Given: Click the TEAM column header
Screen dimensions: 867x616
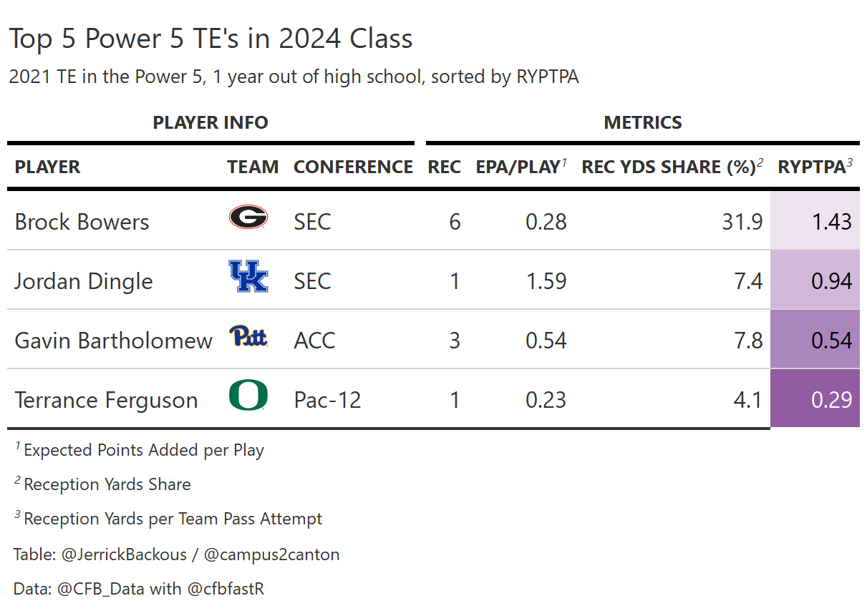Looking at the screenshot, I should 253,167.
